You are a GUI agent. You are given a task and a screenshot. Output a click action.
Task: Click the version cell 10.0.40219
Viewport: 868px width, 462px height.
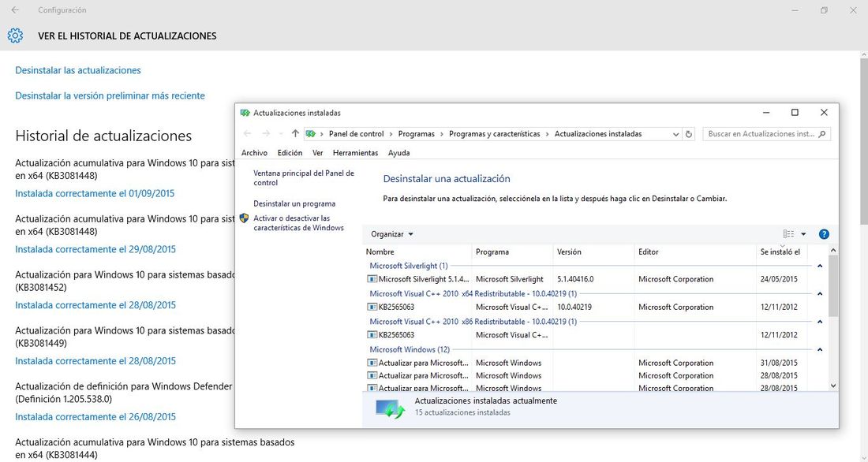[574, 307]
